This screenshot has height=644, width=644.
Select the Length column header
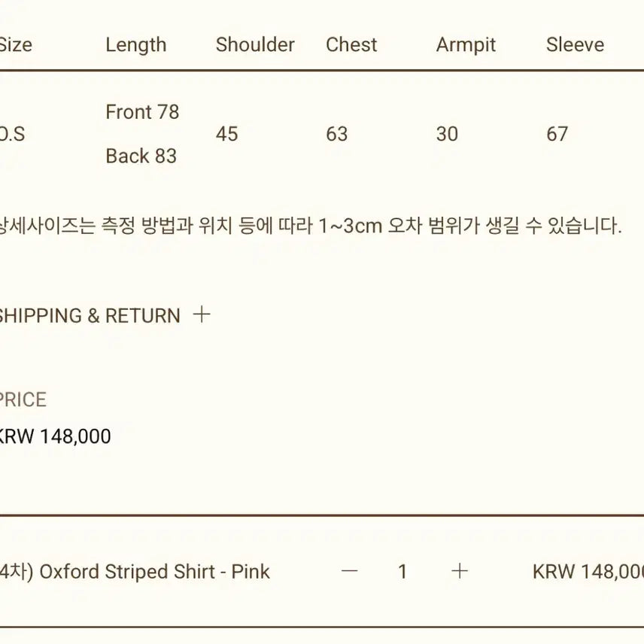click(136, 44)
